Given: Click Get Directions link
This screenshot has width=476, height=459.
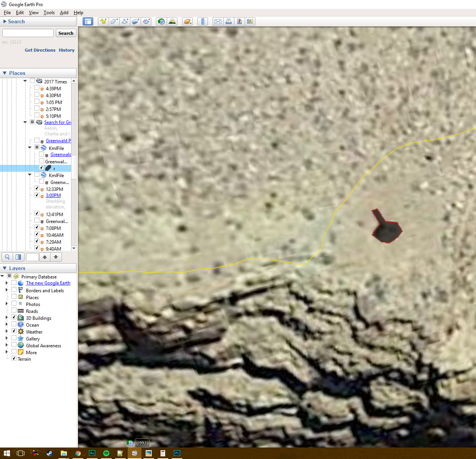Looking at the screenshot, I should coord(40,50).
